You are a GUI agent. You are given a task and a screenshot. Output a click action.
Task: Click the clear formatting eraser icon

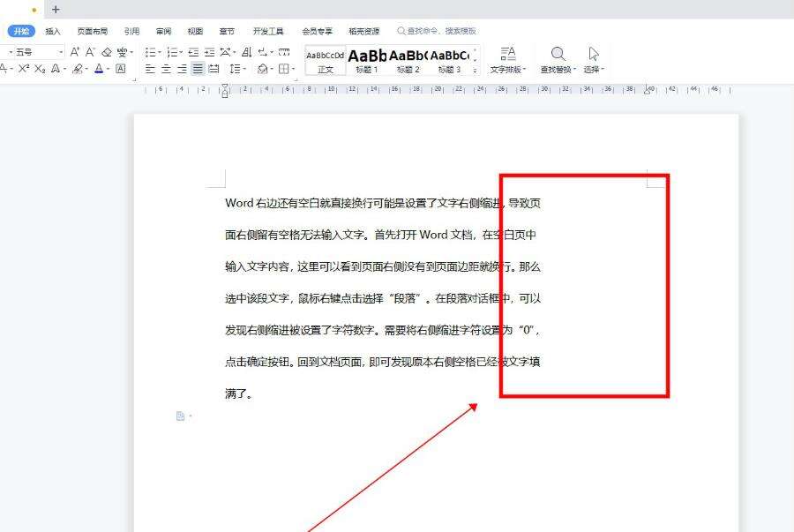[x=107, y=52]
